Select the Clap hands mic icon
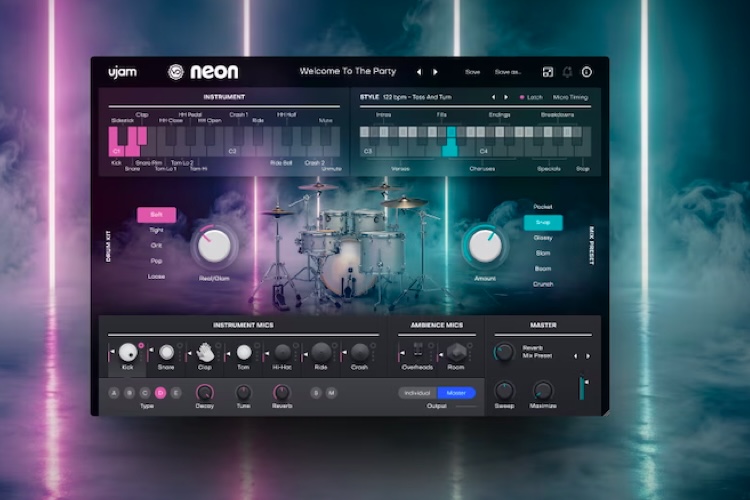750x500 pixels. (205, 353)
